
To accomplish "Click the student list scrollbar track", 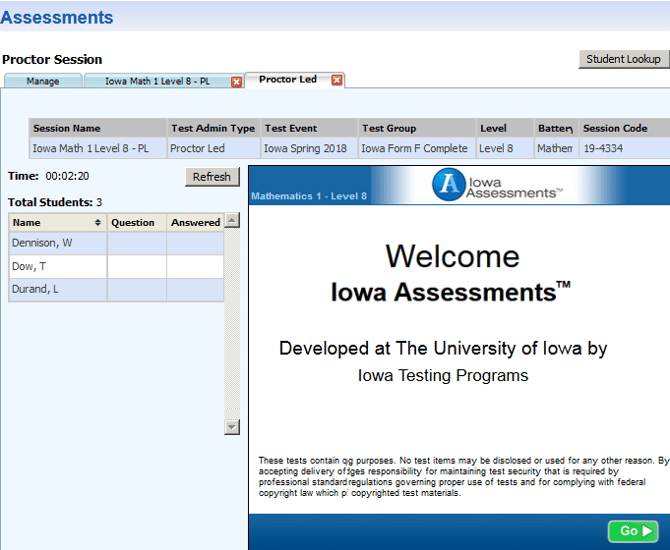I will [x=232, y=324].
